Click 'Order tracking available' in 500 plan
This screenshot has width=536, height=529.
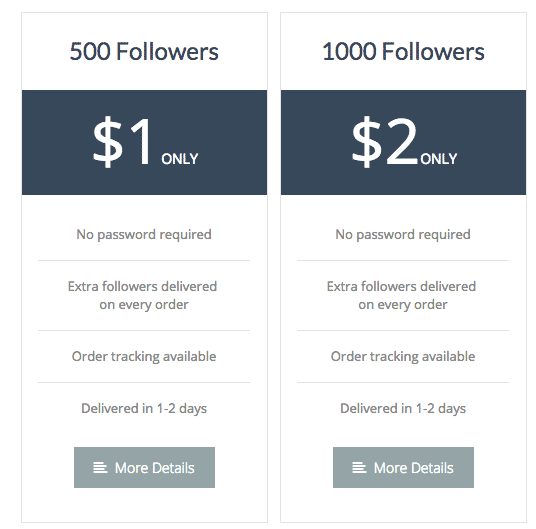point(144,357)
